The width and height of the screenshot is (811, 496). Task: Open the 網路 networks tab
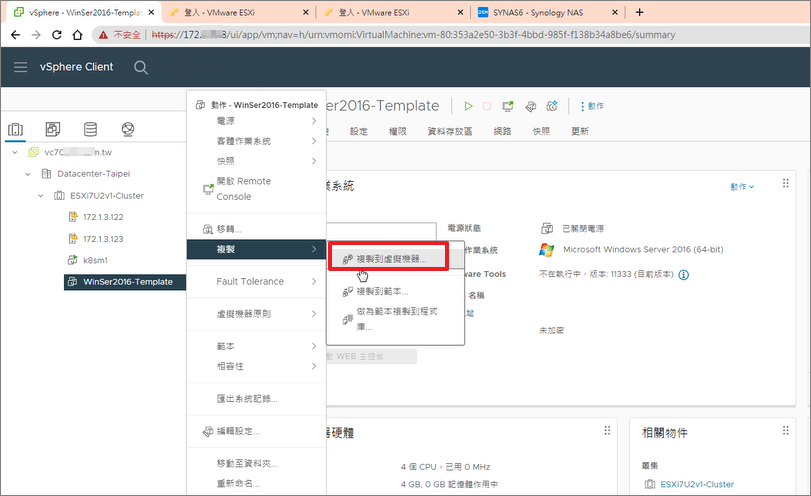[x=502, y=131]
